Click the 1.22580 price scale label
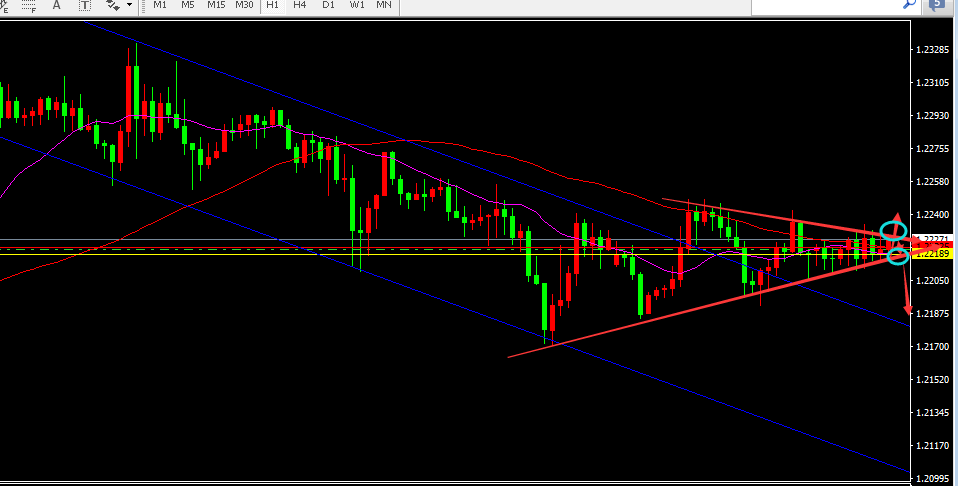 932,182
